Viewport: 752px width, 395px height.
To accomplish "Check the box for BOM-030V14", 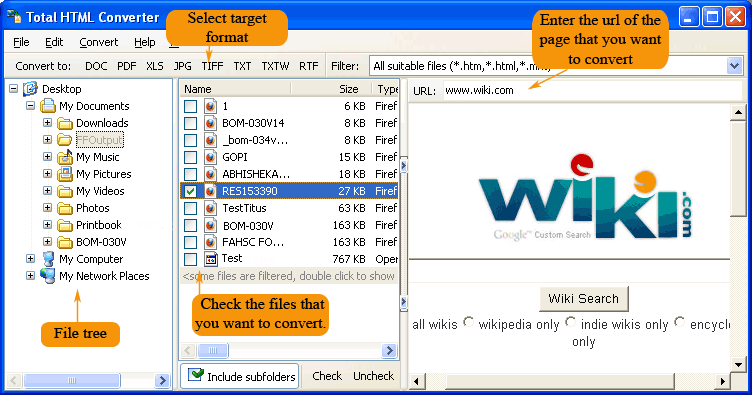I will (190, 123).
